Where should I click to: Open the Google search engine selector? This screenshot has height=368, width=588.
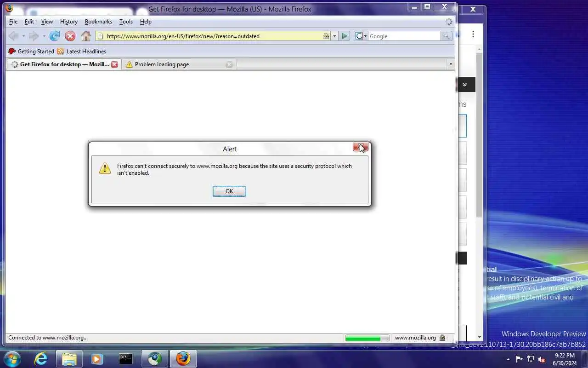click(x=362, y=36)
